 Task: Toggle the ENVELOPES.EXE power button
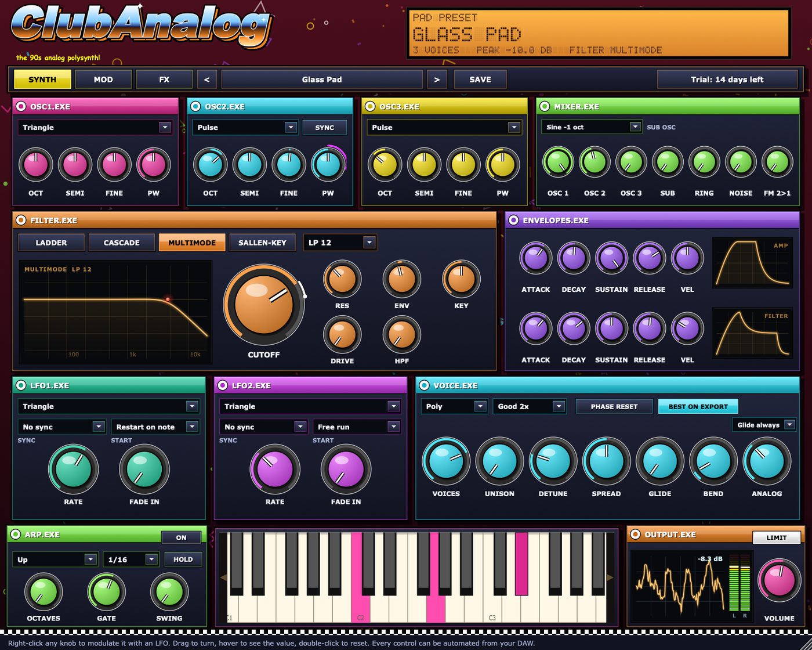(x=514, y=220)
